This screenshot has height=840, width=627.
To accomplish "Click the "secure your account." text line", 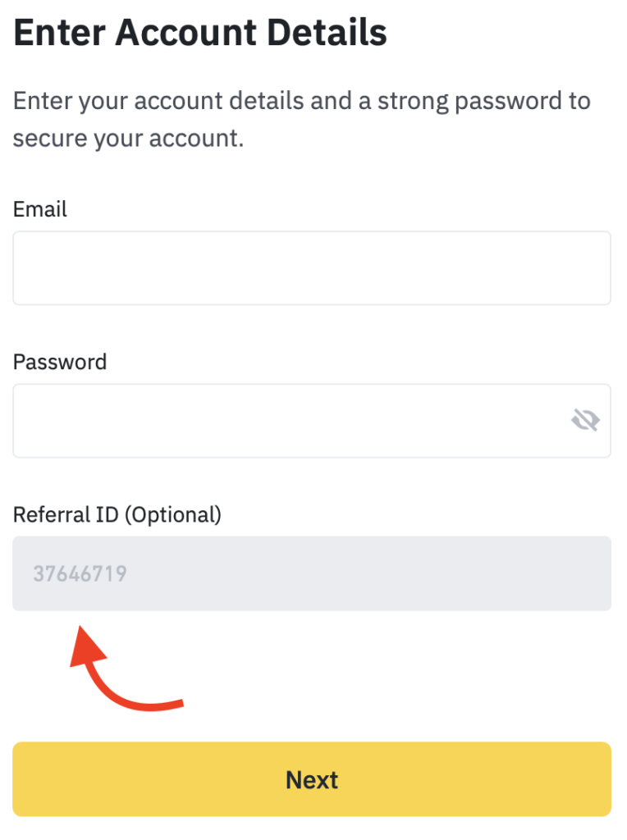I will tap(128, 138).
